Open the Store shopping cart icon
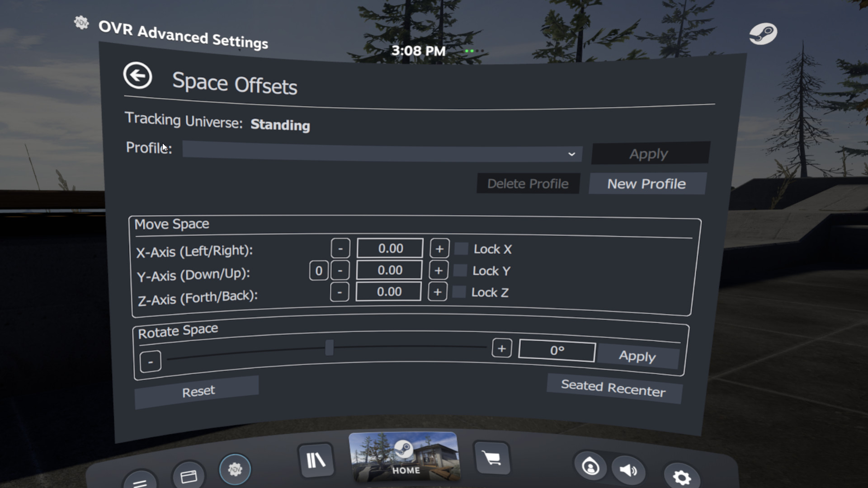The width and height of the screenshot is (868, 488). point(493,457)
